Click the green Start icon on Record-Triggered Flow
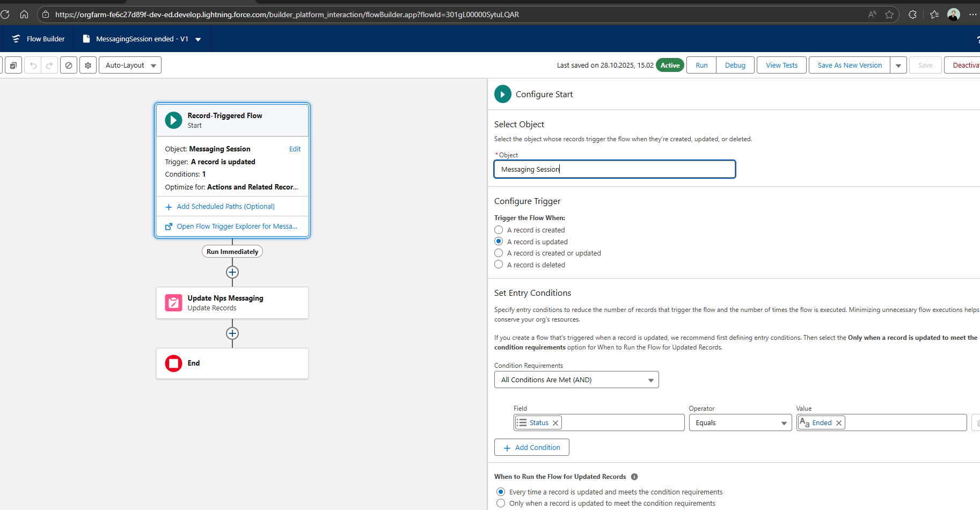 pos(173,120)
